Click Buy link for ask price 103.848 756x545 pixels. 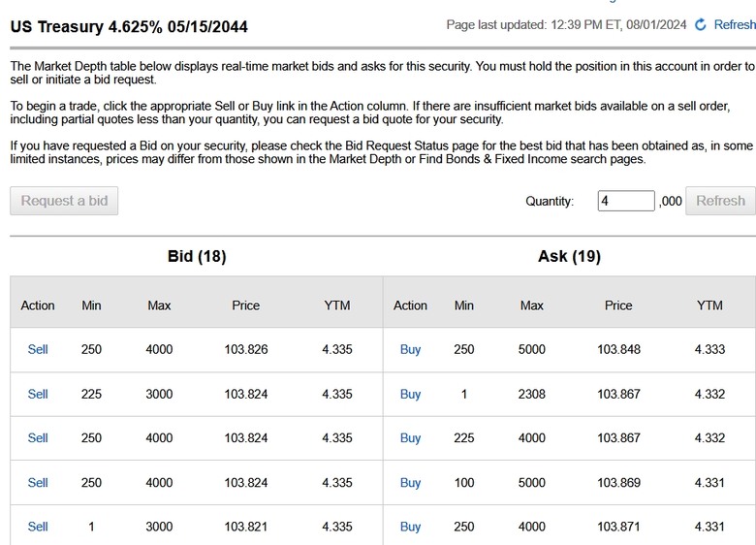(x=410, y=349)
